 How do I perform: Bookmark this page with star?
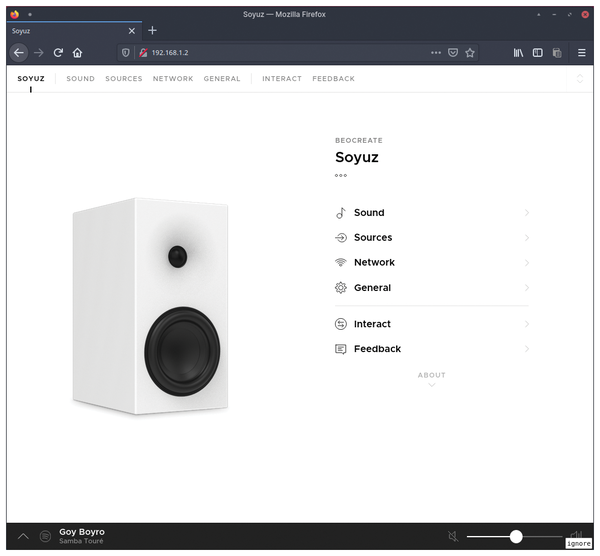pyautogui.click(x=470, y=53)
